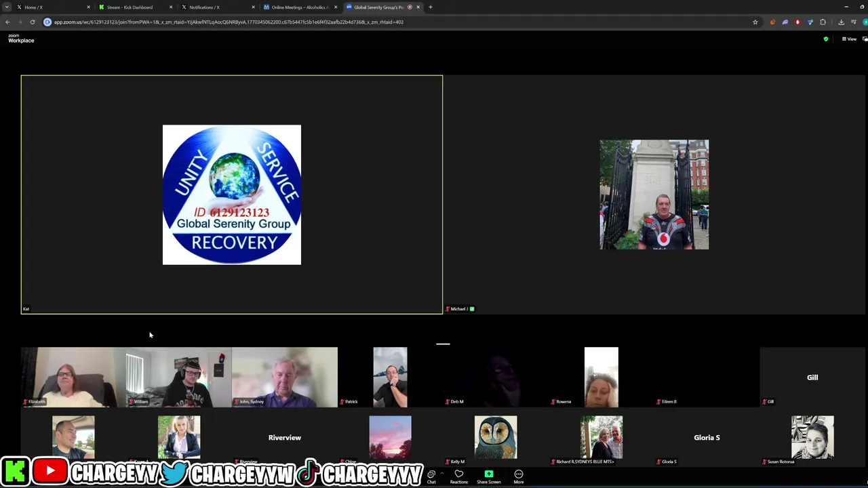Select William's video thumbnail

pos(179,377)
